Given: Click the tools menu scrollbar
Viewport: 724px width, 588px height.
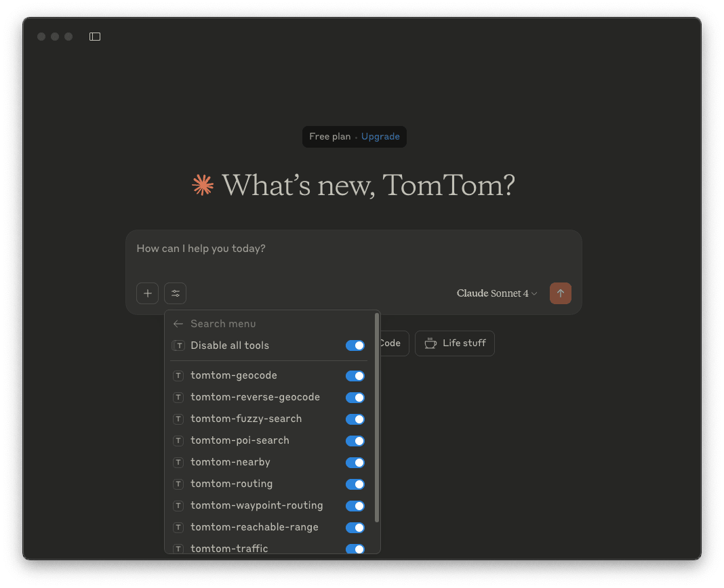Looking at the screenshot, I should pyautogui.click(x=377, y=418).
